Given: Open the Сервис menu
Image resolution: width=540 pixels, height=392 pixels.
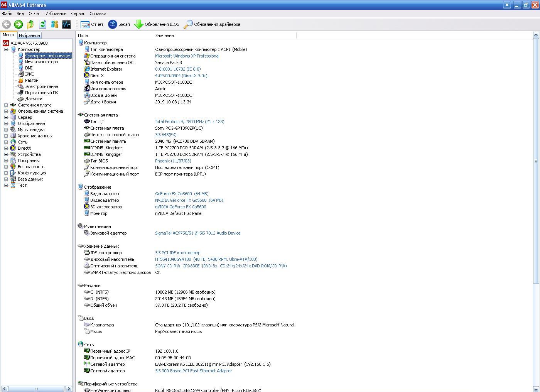Looking at the screenshot, I should pyautogui.click(x=78, y=14).
